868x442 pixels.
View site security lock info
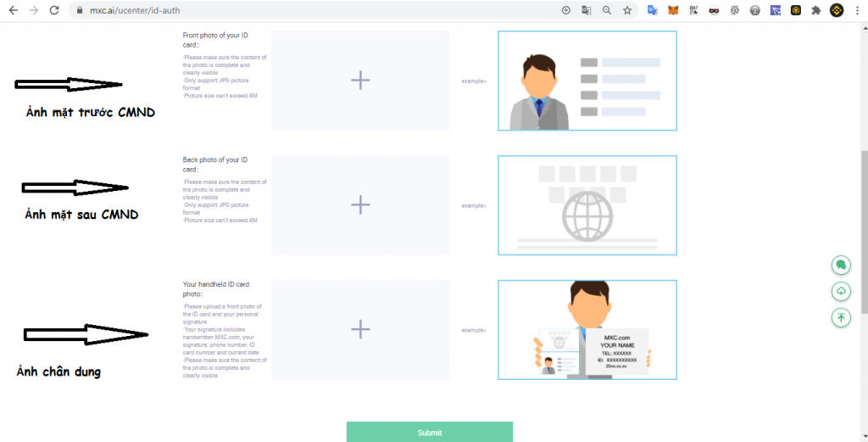pyautogui.click(x=80, y=10)
